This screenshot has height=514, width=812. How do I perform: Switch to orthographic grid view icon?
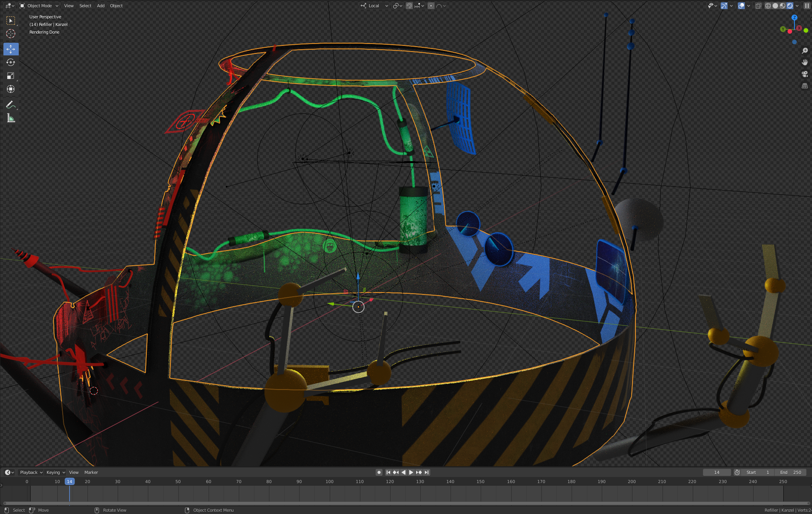click(805, 86)
